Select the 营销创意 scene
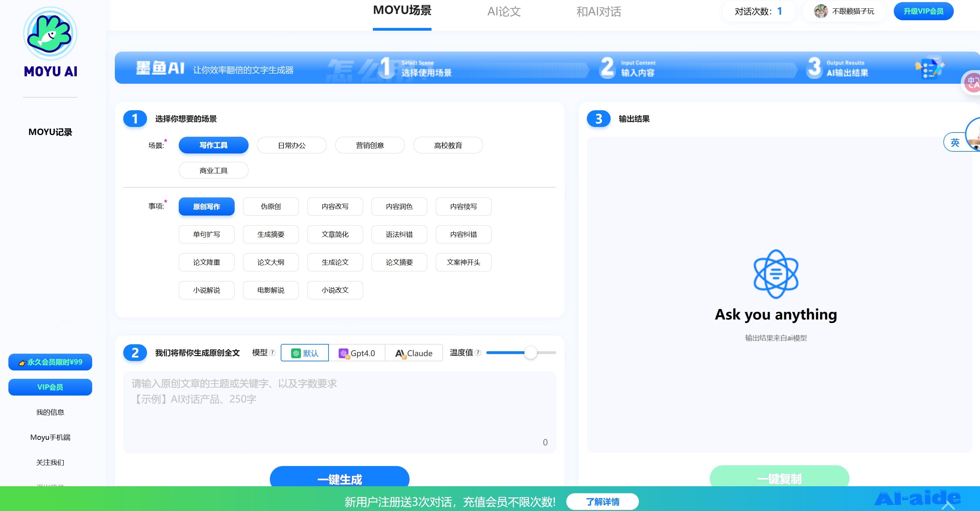 coord(370,145)
